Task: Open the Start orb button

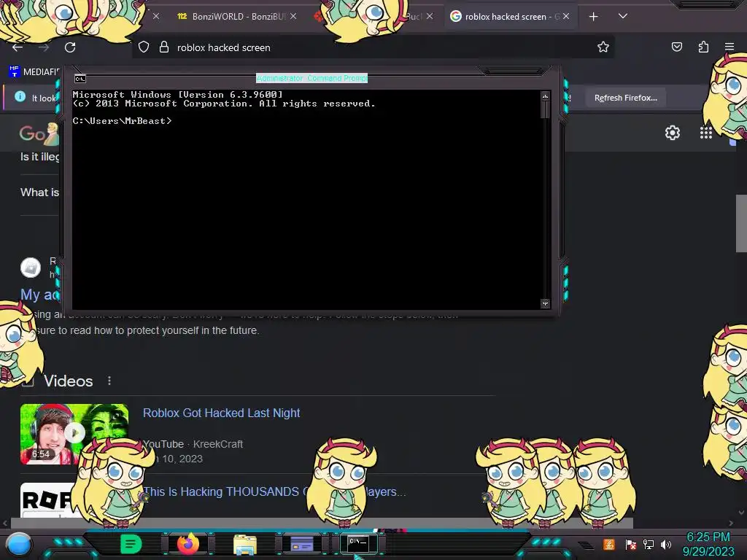Action: 19,544
